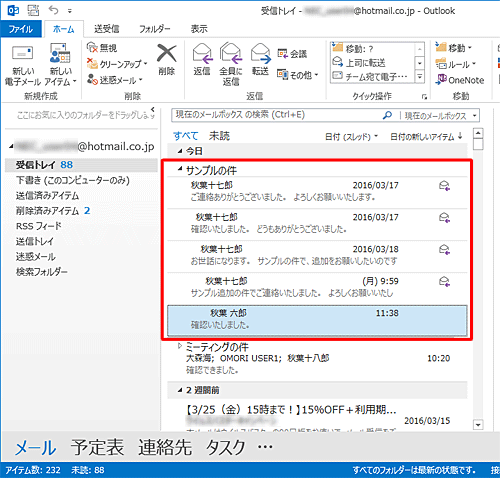Switch to 予定表 calendar view
This screenshot has height=478, width=500.
(x=97, y=447)
